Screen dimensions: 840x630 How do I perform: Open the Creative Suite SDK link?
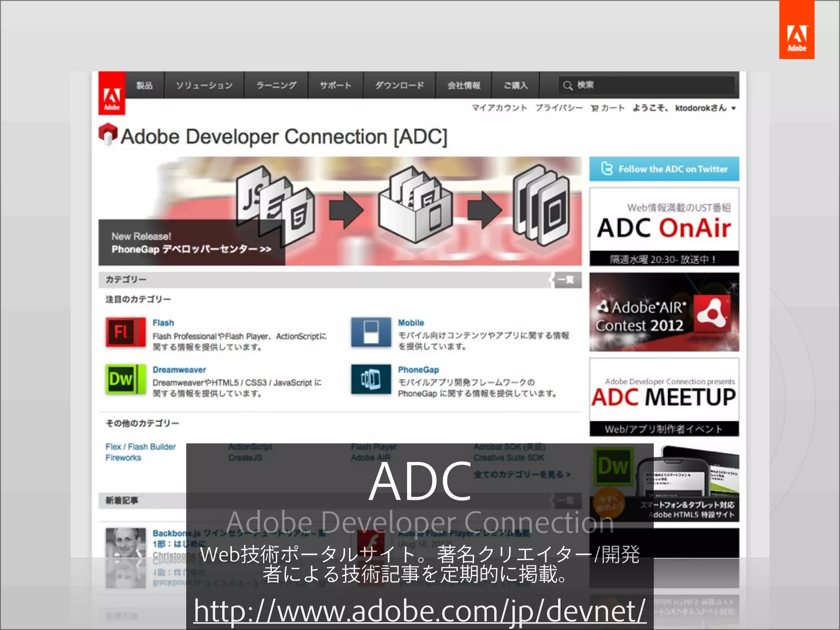click(x=509, y=458)
